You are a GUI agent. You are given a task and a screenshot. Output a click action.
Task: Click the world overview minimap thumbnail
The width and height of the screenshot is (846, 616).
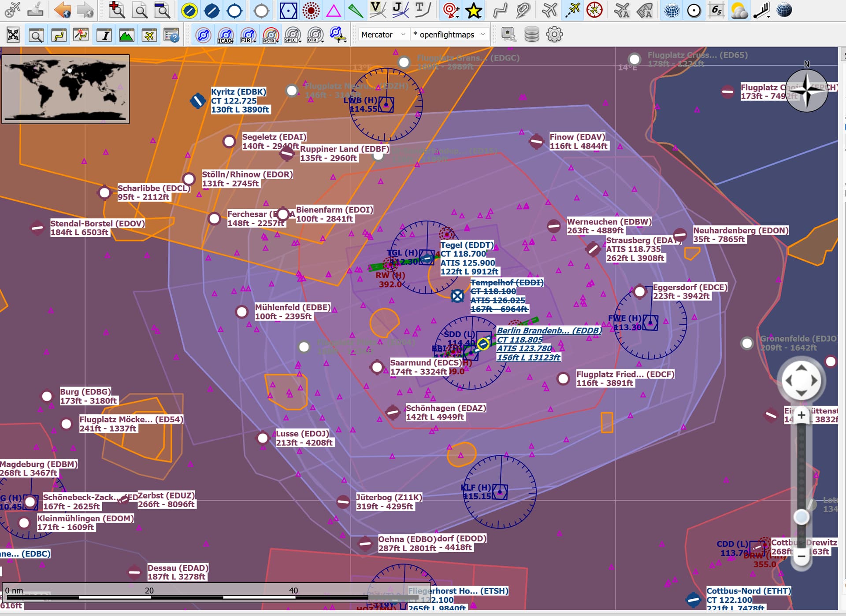(66, 89)
